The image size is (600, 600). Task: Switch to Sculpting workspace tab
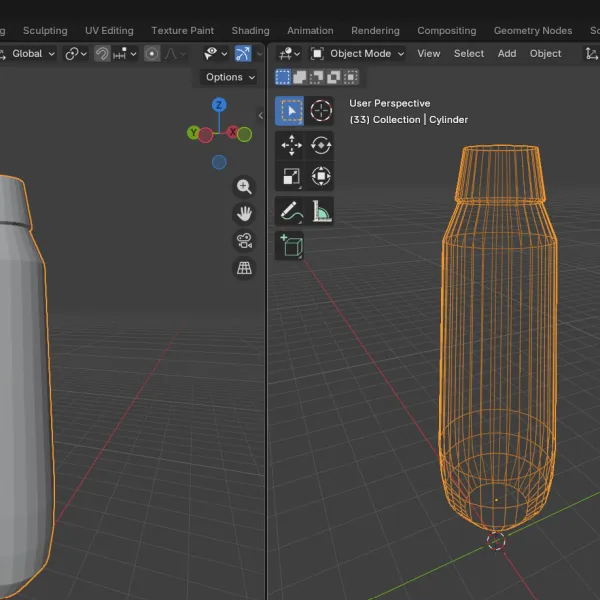45,31
